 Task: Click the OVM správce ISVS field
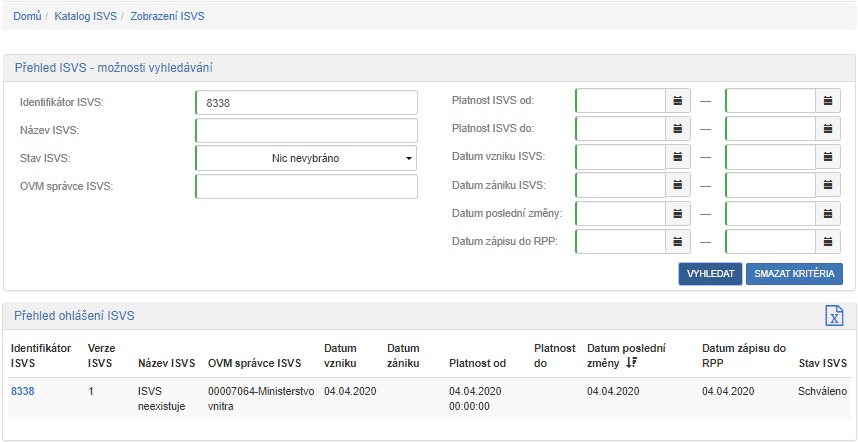306,187
